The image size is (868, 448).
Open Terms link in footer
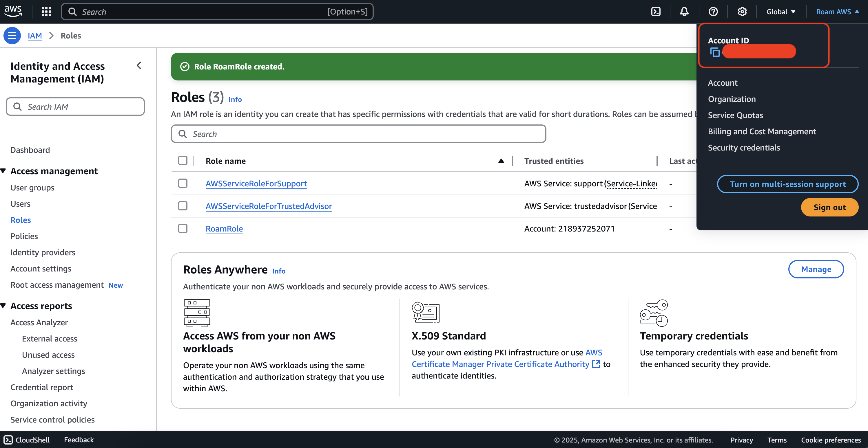[777, 440]
